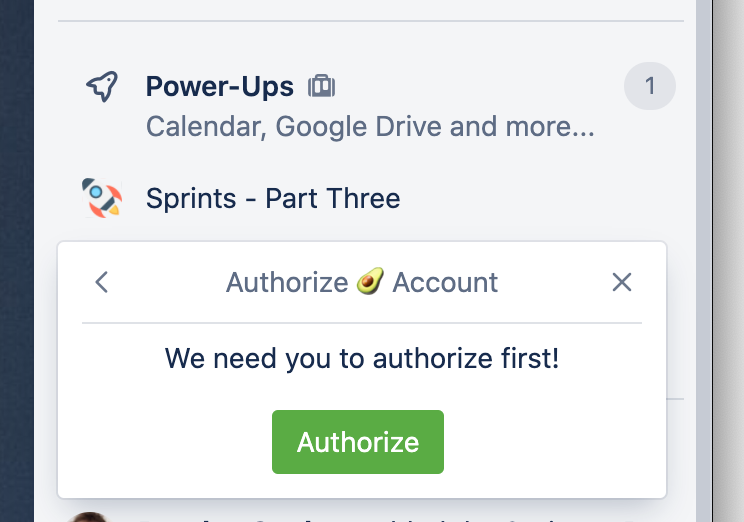Viewport: 744px width, 522px height.
Task: Go back using the popup's left chevron
Action: (102, 282)
